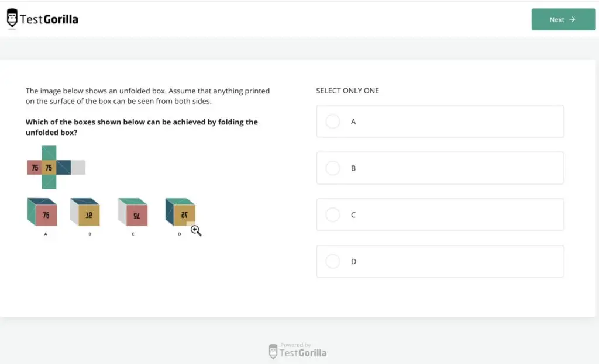Viewport: 599px width, 364px height.
Task: Select radio button for answer A
Action: tap(333, 122)
